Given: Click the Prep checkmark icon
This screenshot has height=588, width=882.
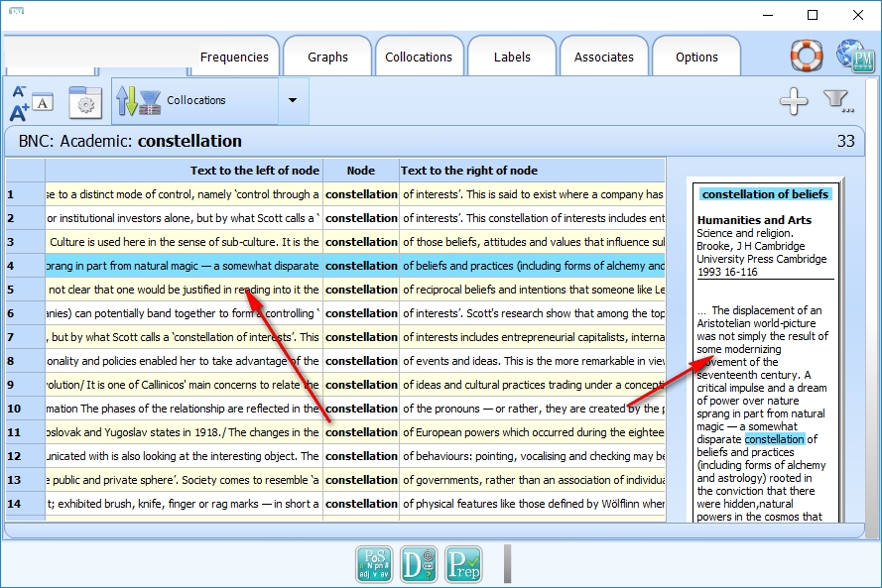Looking at the screenshot, I should click(x=462, y=564).
